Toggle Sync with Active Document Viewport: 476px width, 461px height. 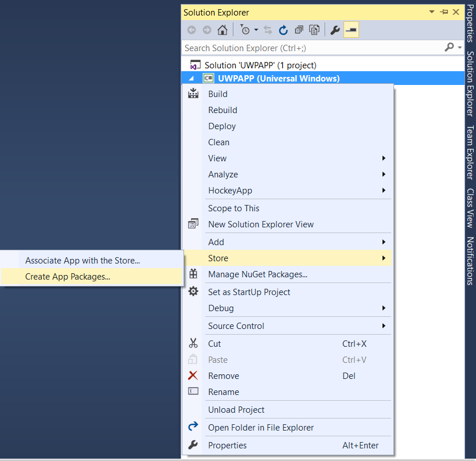(268, 30)
